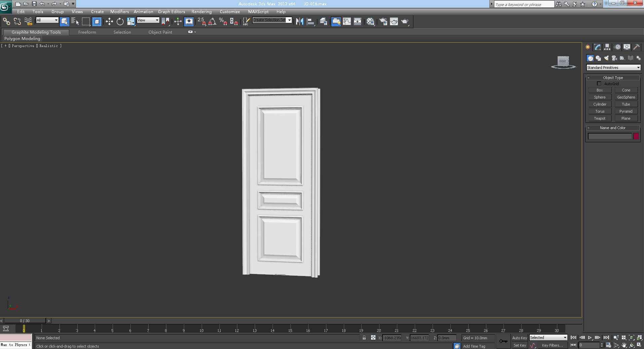Toggle Percent Snap
Screen dimensions: 644x349
(x=223, y=22)
